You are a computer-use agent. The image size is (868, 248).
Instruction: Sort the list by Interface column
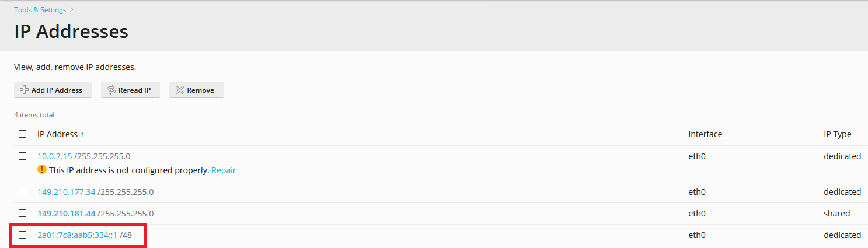coord(705,134)
